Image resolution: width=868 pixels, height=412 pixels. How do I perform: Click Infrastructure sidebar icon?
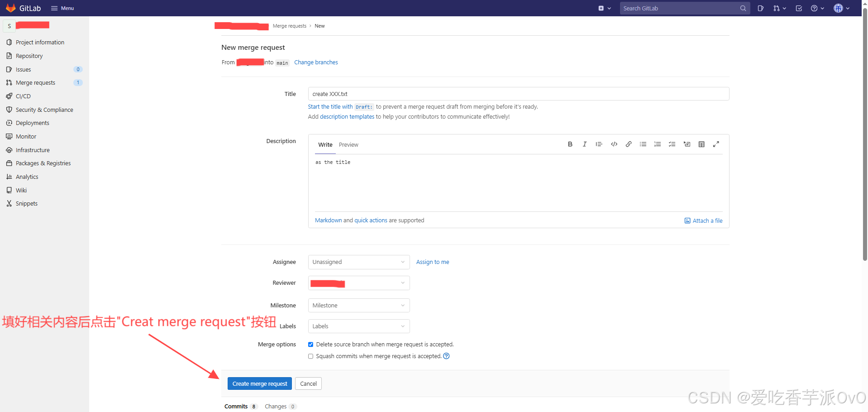pos(9,150)
